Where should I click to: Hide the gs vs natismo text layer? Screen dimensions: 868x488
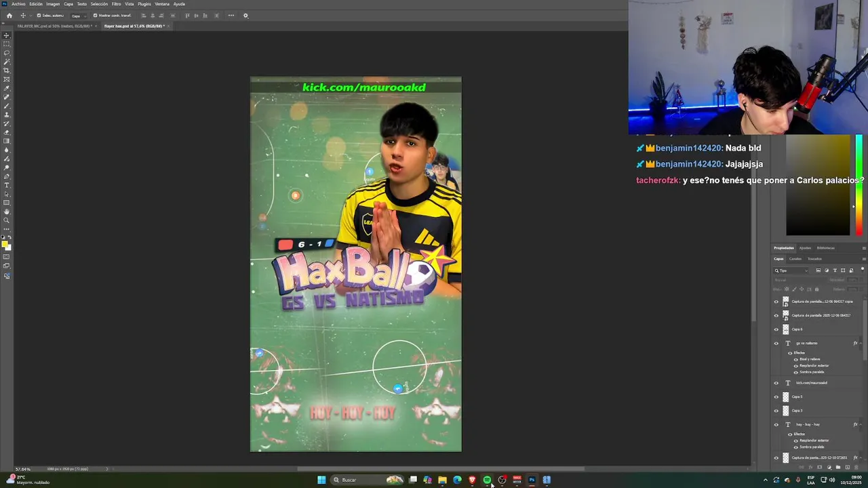(776, 343)
